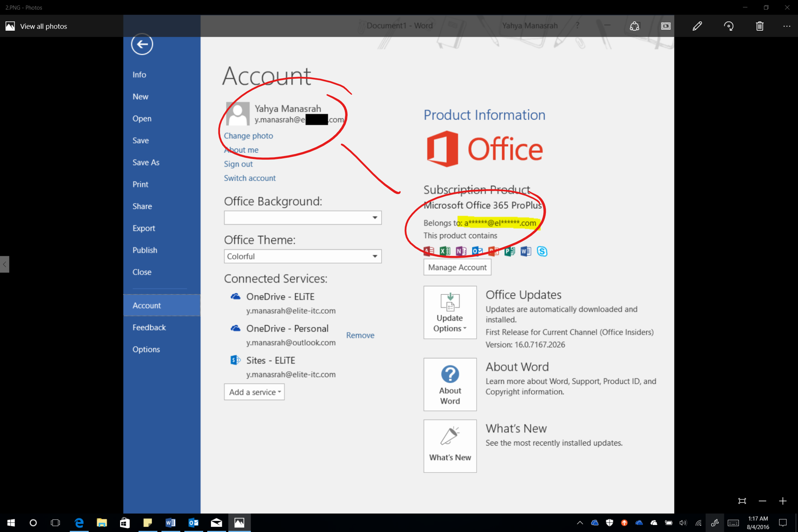Screen dimensions: 798x532
Task: Go to previous photo using left arrow
Action: pos(4,264)
